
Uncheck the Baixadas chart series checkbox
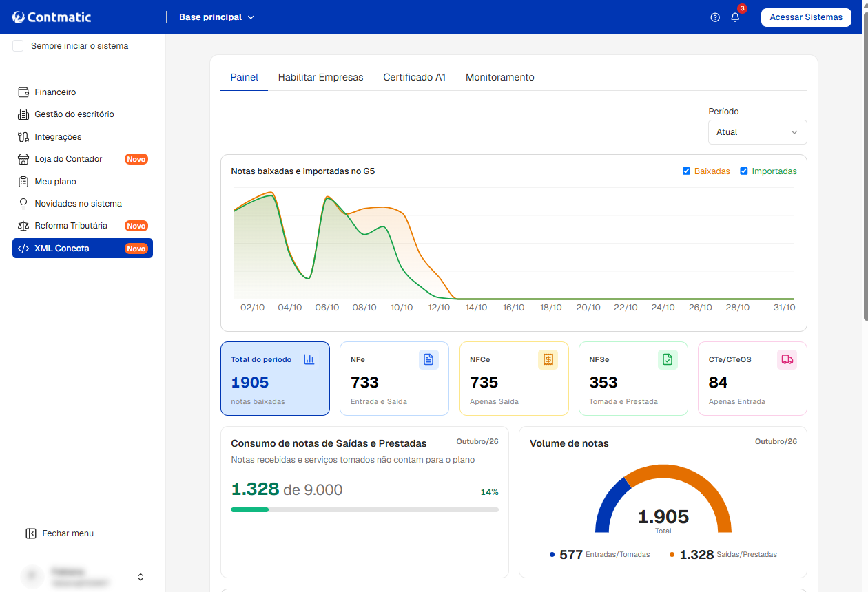point(686,171)
